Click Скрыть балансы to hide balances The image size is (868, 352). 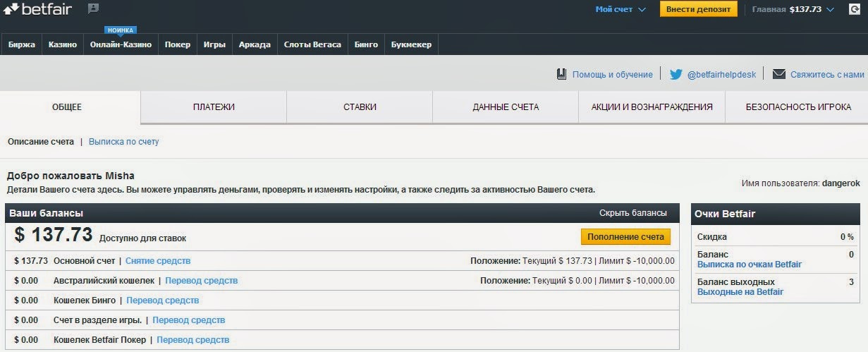click(x=633, y=213)
